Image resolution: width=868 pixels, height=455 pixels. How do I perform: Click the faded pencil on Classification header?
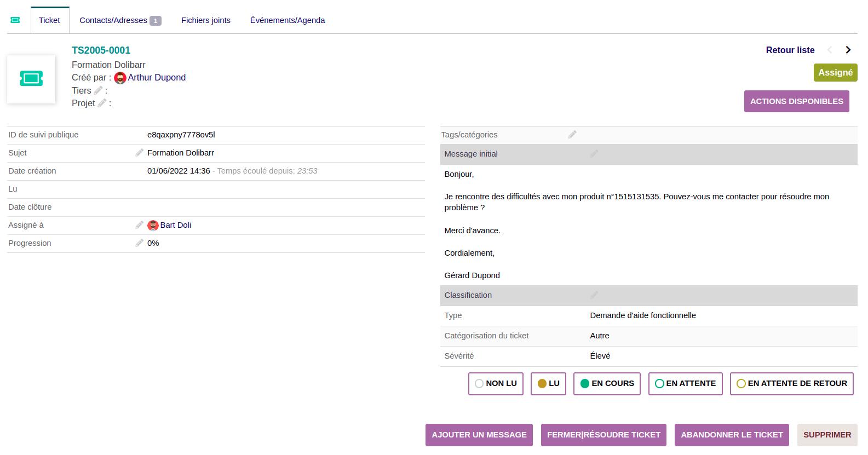[x=594, y=295]
